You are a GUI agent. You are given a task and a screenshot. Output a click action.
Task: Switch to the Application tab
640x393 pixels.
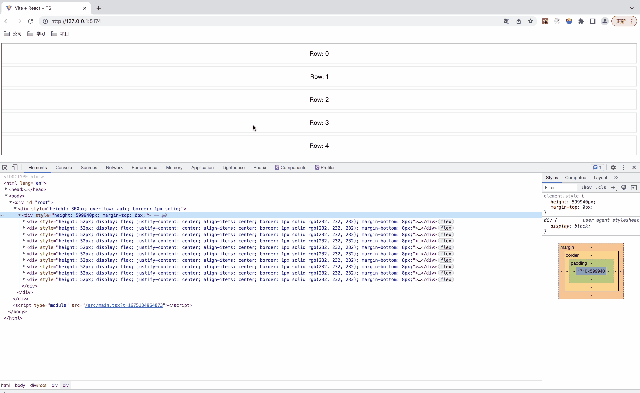[x=202, y=167]
